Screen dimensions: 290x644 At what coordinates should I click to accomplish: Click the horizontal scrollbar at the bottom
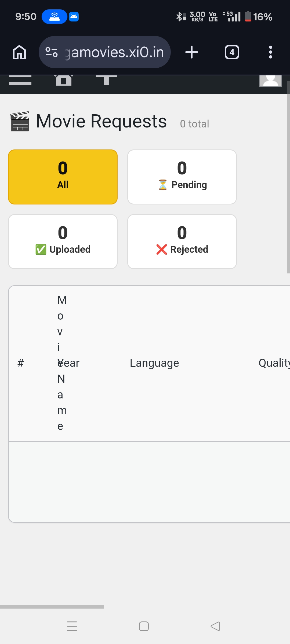pyautogui.click(x=52, y=607)
